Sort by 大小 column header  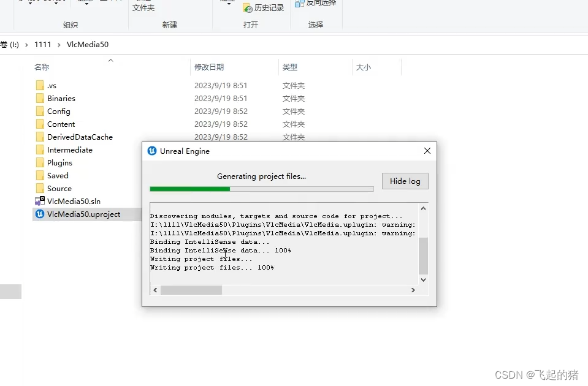[364, 67]
